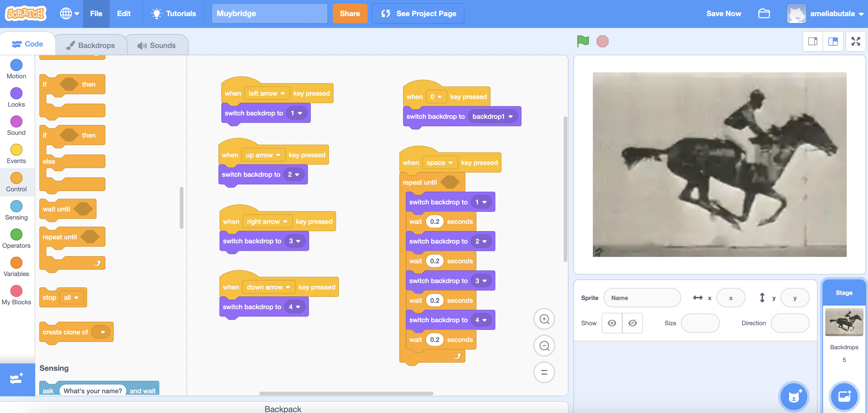
Task: Select the Motion blue category circle
Action: pos(16,65)
